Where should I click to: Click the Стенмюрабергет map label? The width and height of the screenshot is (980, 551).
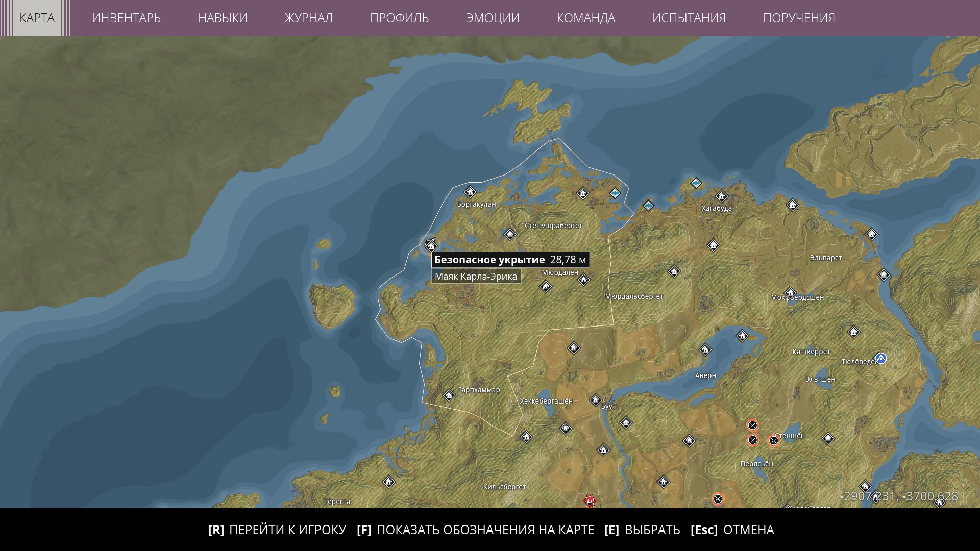553,226
